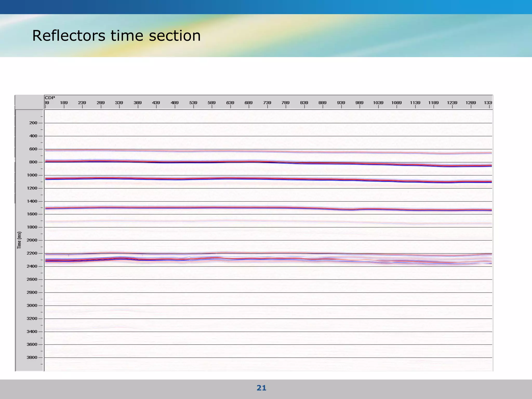Click the CDP 389 tick label
Screen dimensions: 532x399
point(138,103)
